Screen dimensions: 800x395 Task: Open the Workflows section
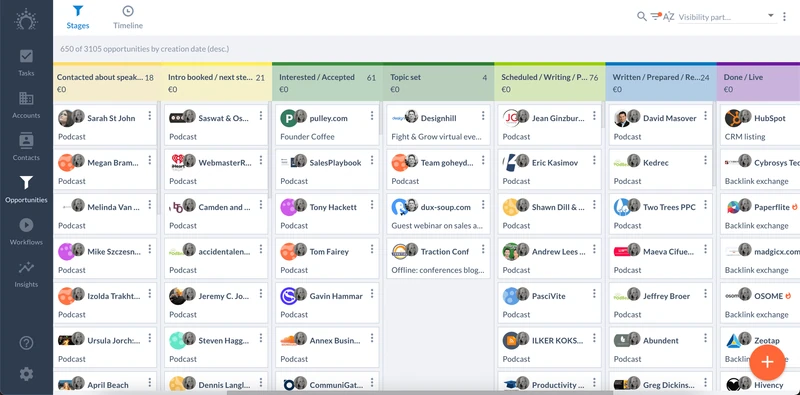coord(26,231)
